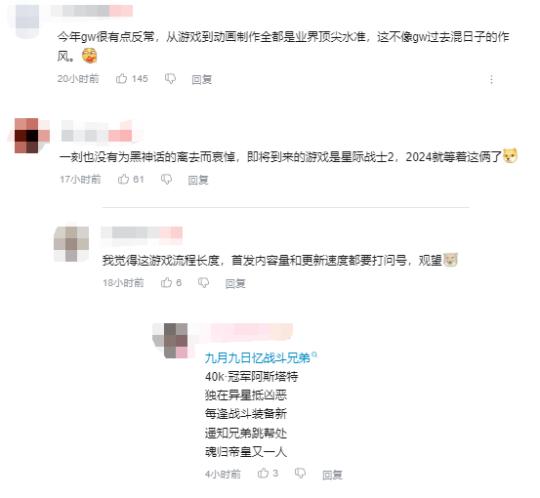
Task: Open first commenter's blurred avatar
Action: pyautogui.click(x=28, y=19)
